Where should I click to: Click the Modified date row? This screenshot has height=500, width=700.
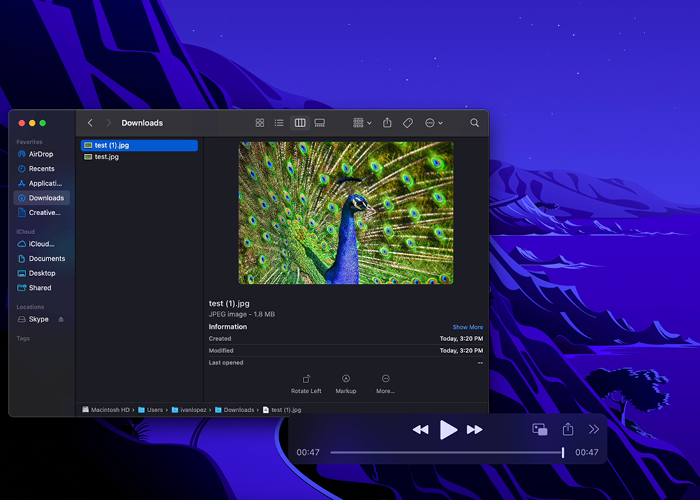pyautogui.click(x=346, y=351)
